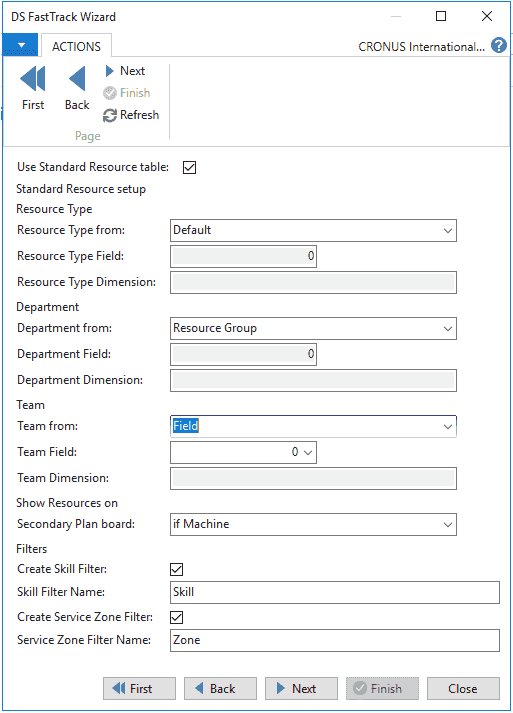Click the Resource Type Field input
The image size is (513, 713).
pyautogui.click(x=243, y=256)
